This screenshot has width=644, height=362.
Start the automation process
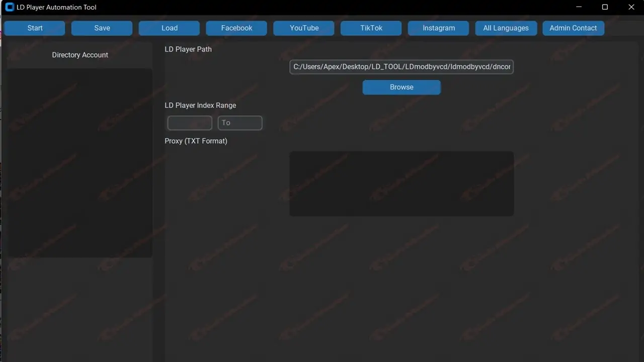pyautogui.click(x=34, y=28)
